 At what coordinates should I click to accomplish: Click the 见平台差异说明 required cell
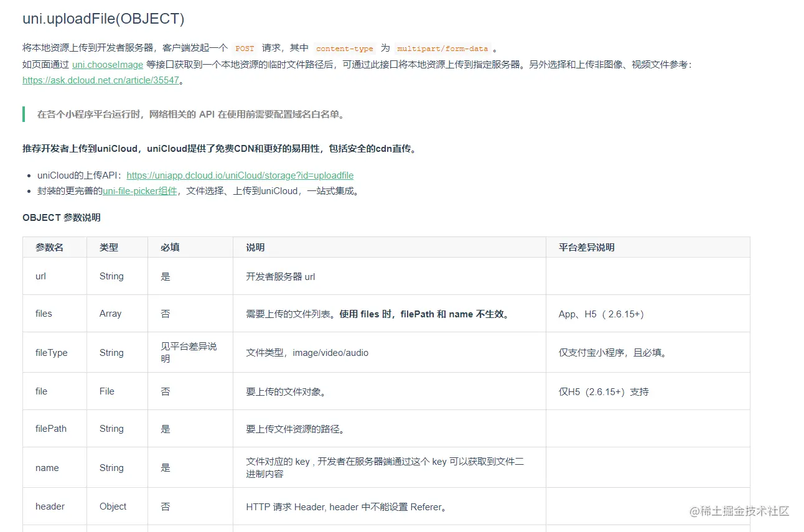(190, 353)
